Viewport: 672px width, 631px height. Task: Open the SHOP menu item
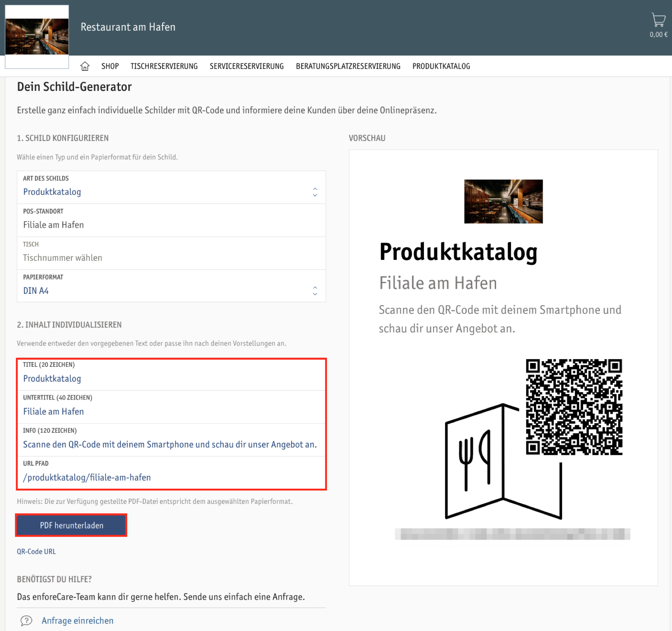[x=110, y=66]
